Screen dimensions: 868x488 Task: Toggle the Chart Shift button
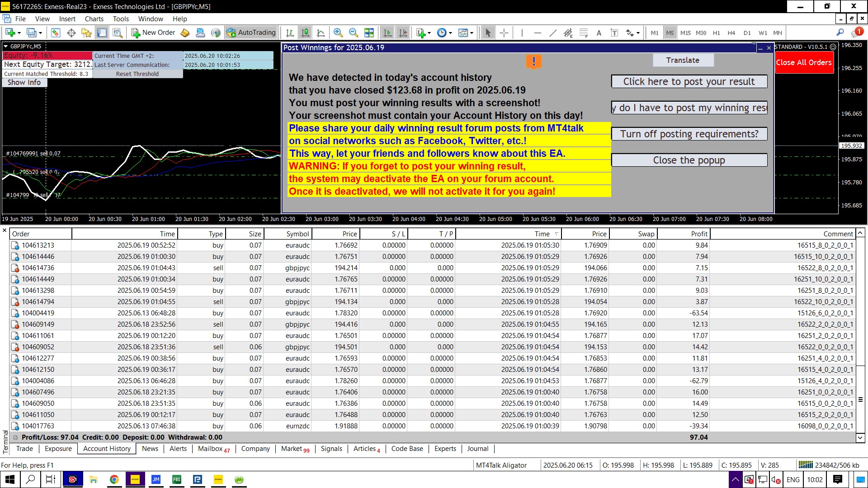click(x=403, y=33)
